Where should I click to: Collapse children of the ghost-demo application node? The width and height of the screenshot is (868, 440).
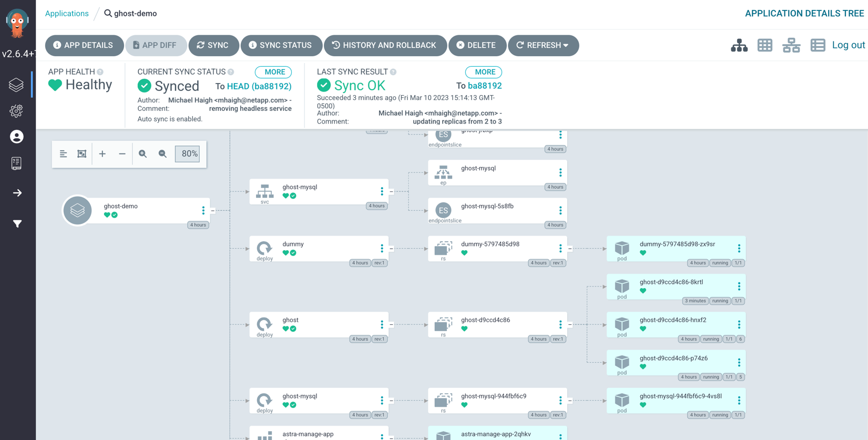(x=213, y=210)
